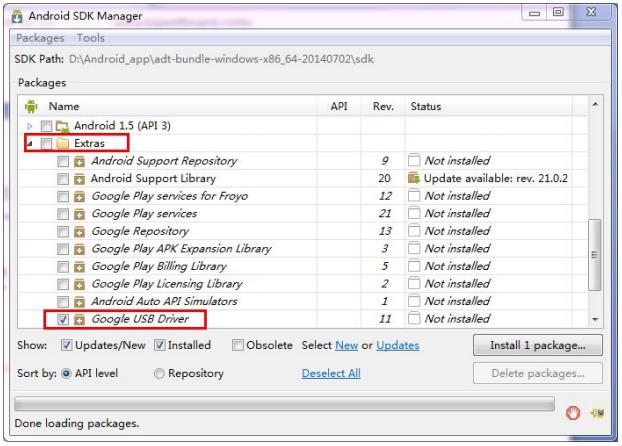
Task: Check the Android Support Repository checkbox
Action: 63,161
